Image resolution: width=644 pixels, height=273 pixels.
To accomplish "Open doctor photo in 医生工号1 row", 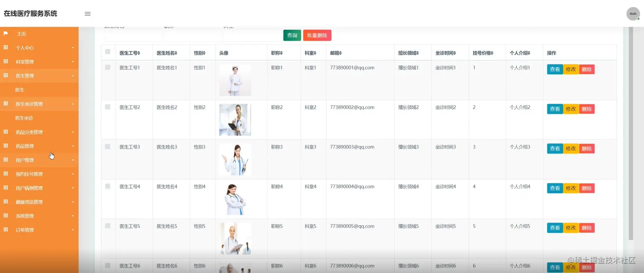I will (x=235, y=80).
